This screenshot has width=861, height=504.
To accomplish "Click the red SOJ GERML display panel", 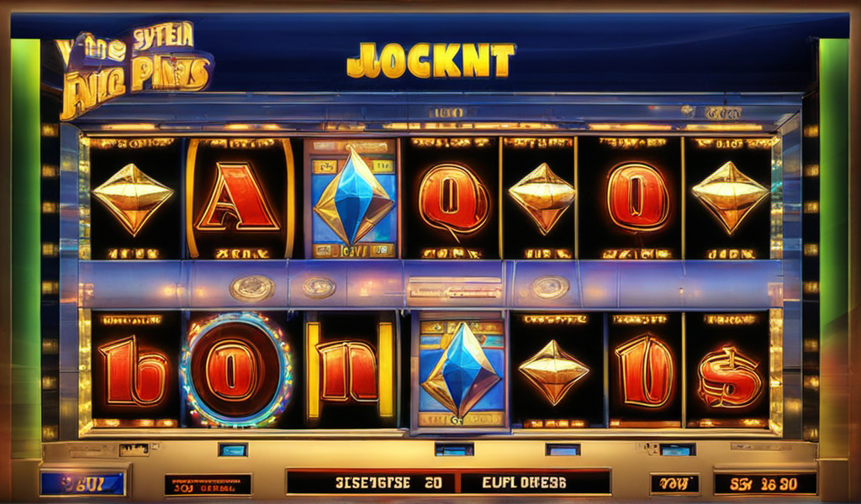I will point(209,485).
